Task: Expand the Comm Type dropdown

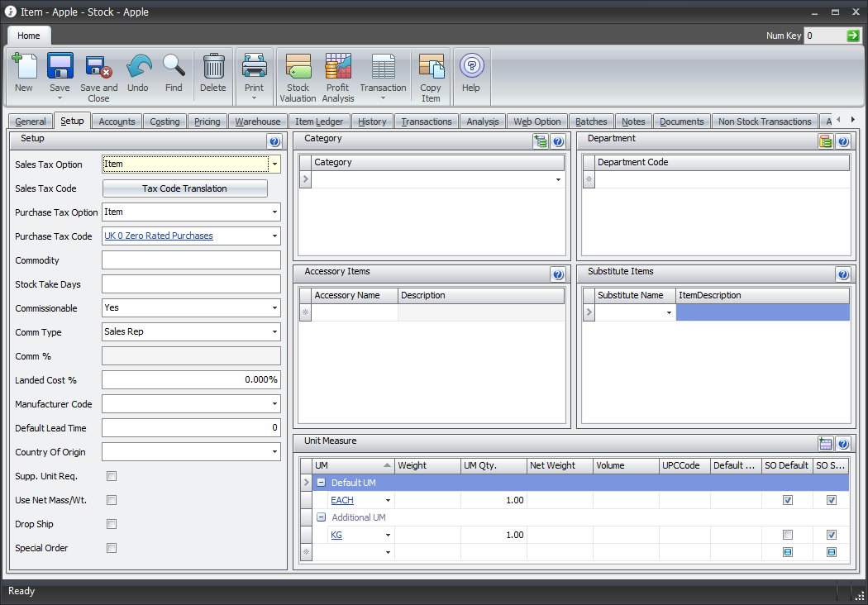Action: point(274,332)
